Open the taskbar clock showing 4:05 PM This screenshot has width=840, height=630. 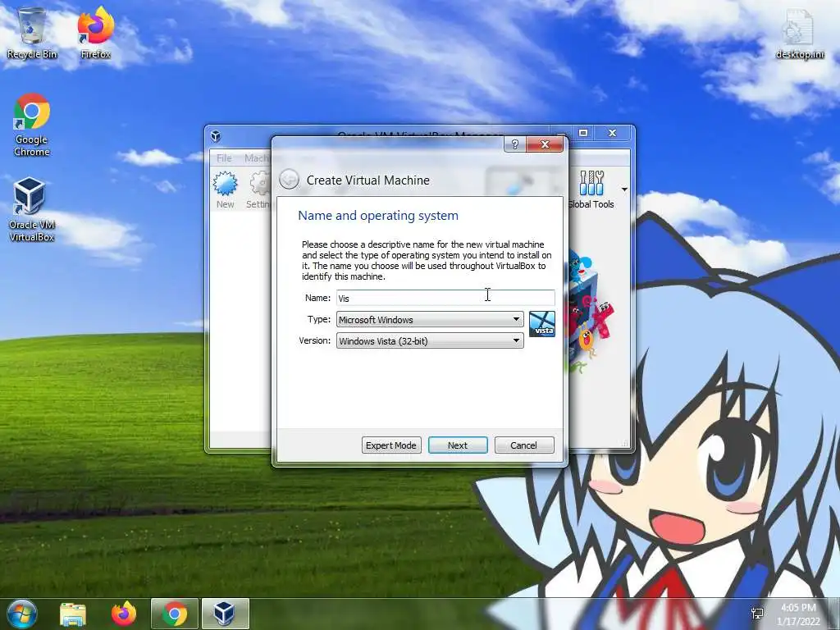coord(798,614)
